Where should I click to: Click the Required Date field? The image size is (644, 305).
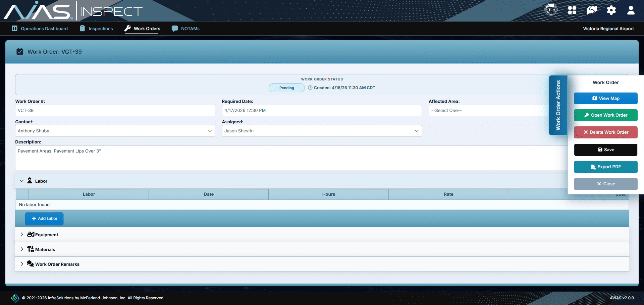coord(322,110)
